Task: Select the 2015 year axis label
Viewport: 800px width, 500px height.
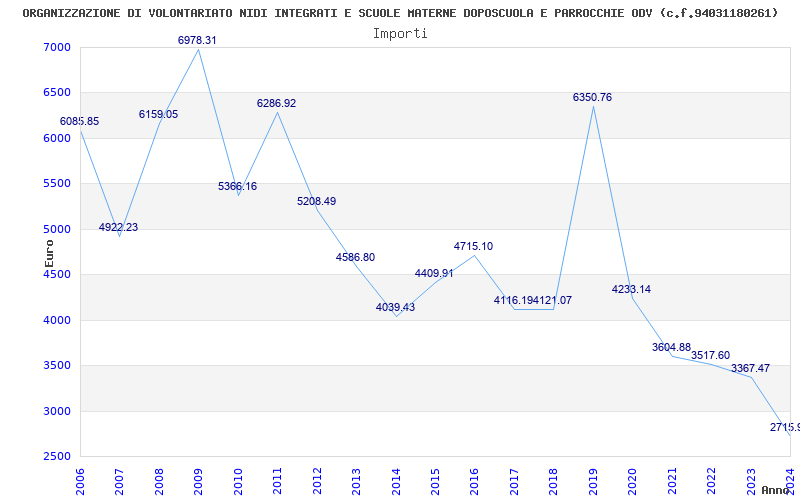Action: pyautogui.click(x=435, y=481)
